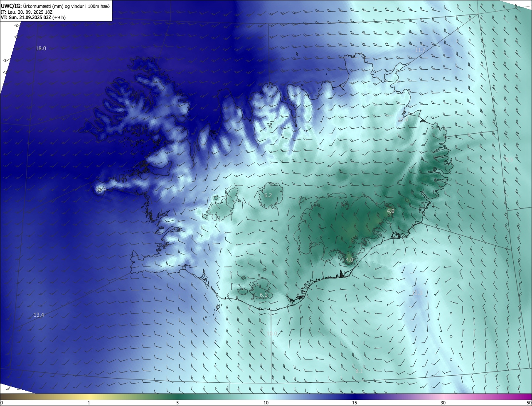Click the 4.0 label on Öræfajökull, south coast
Viewport: 532px width, 406px height.
350,260
